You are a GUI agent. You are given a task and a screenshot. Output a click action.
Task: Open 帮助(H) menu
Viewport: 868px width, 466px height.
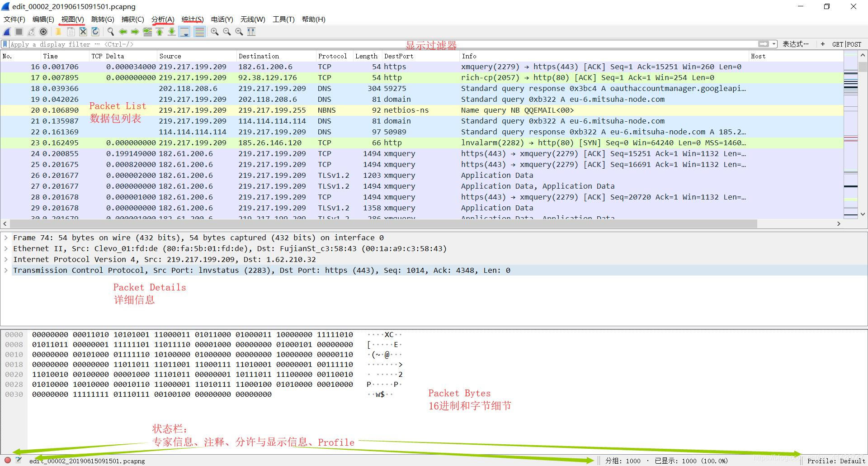(313, 19)
